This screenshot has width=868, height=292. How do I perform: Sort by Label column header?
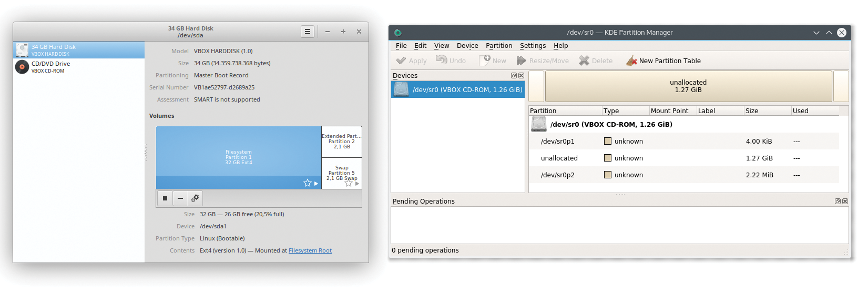coord(720,110)
